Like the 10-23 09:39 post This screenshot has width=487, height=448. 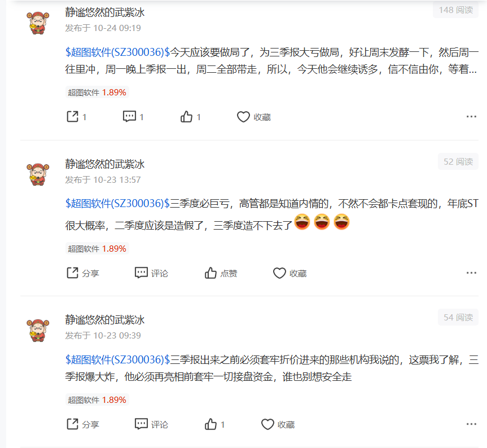click(214, 424)
